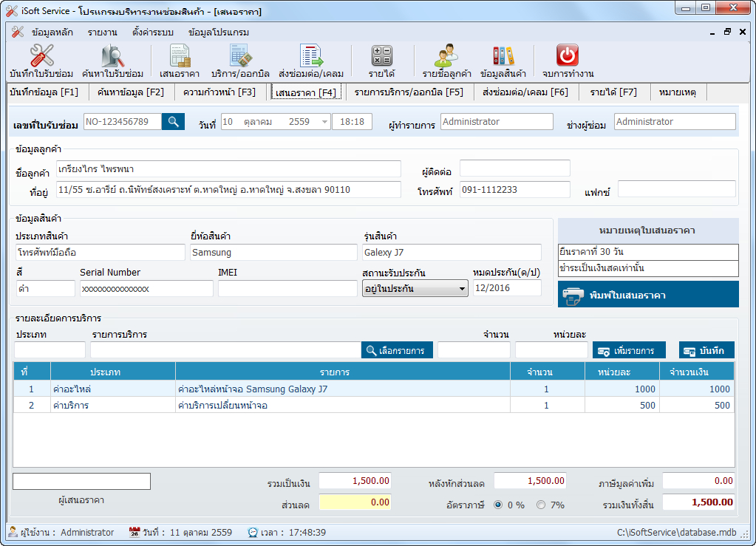Viewport: 756px width, 546px height.
Task: Click the หมดประกัน field showing 12/2016
Action: pyautogui.click(x=507, y=288)
